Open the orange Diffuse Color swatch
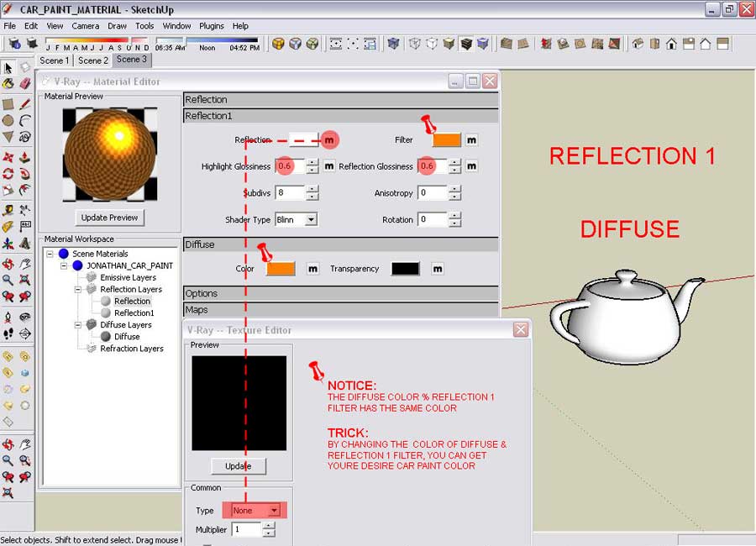756x546 pixels. [281, 269]
